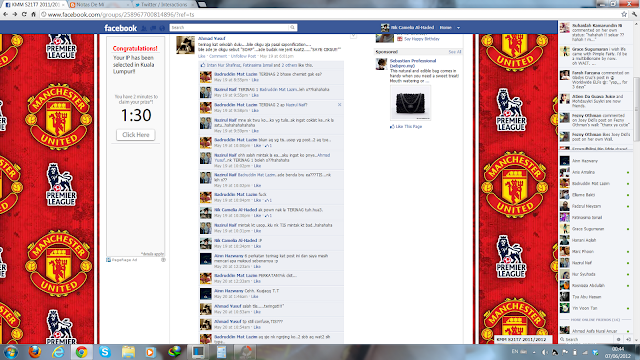Open sponsored black handbag thumbnail

(410, 103)
